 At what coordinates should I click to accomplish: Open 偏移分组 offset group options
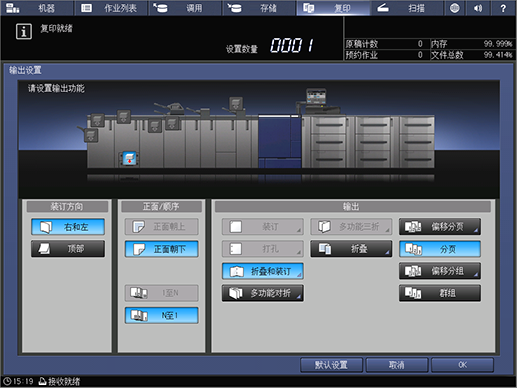pyautogui.click(x=440, y=271)
